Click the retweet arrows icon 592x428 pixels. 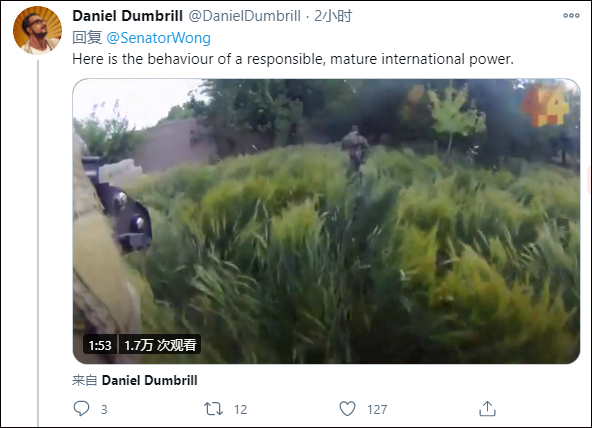click(x=213, y=409)
